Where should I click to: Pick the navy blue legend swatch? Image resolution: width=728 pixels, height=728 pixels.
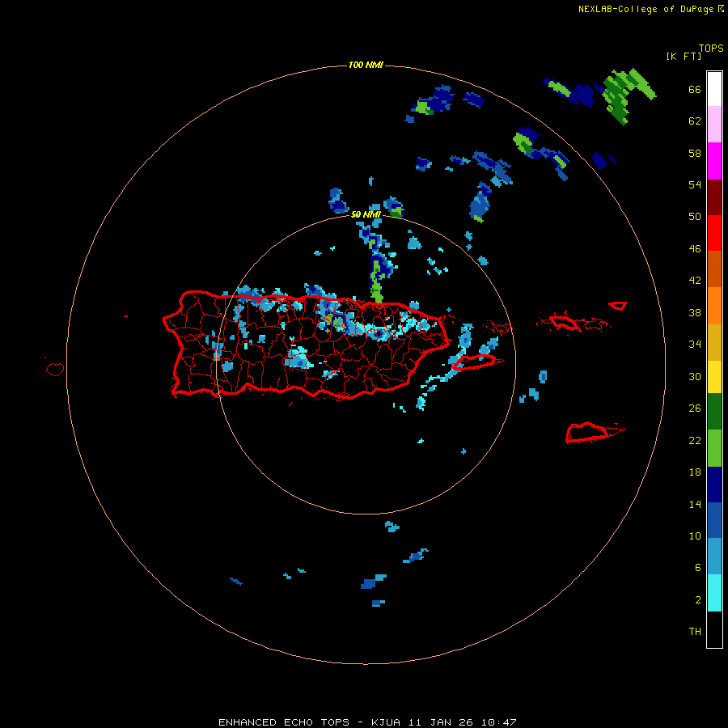pos(714,485)
